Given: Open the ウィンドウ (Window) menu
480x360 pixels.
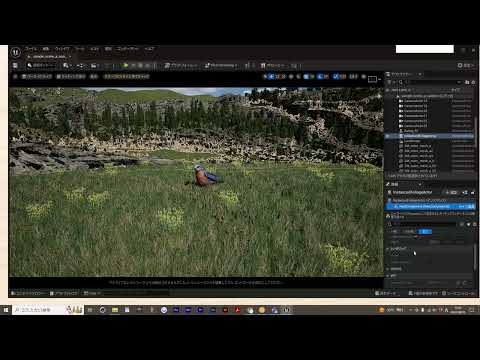Looking at the screenshot, I should click(62, 49).
